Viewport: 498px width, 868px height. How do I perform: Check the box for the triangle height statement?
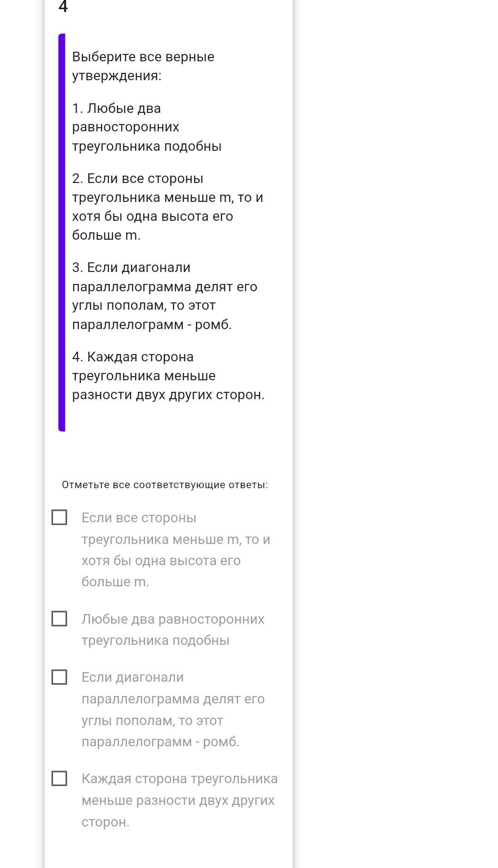pos(59,517)
